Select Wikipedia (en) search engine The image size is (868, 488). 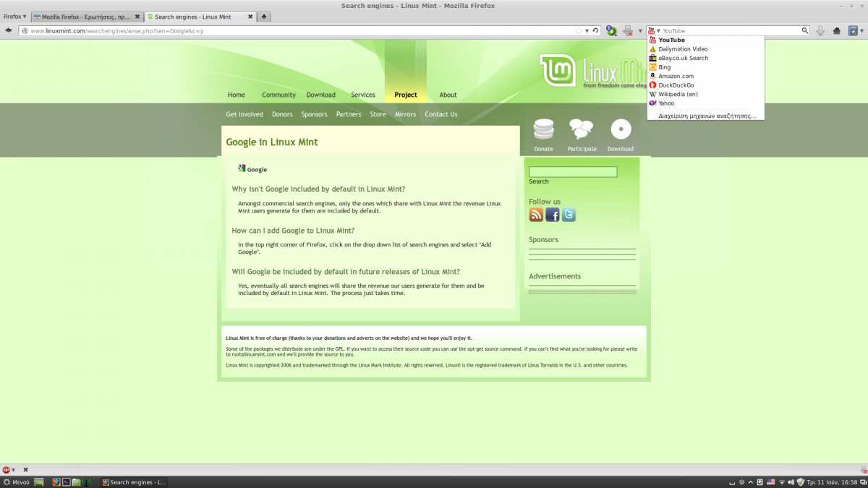tap(705, 94)
